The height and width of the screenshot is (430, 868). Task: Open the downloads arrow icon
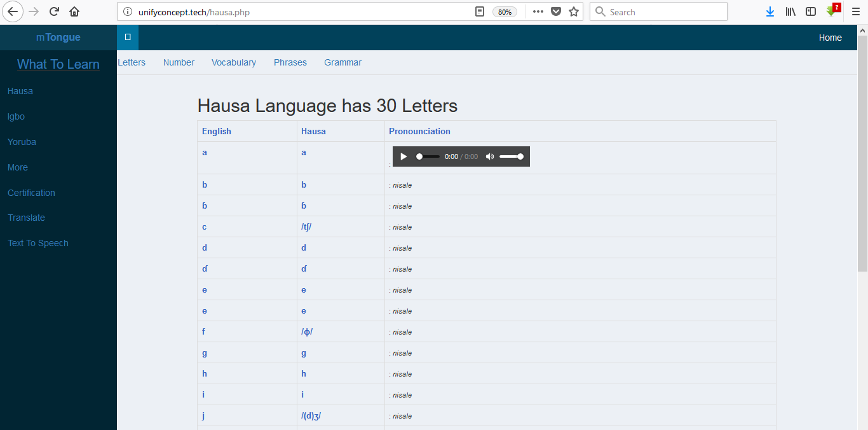(x=770, y=11)
